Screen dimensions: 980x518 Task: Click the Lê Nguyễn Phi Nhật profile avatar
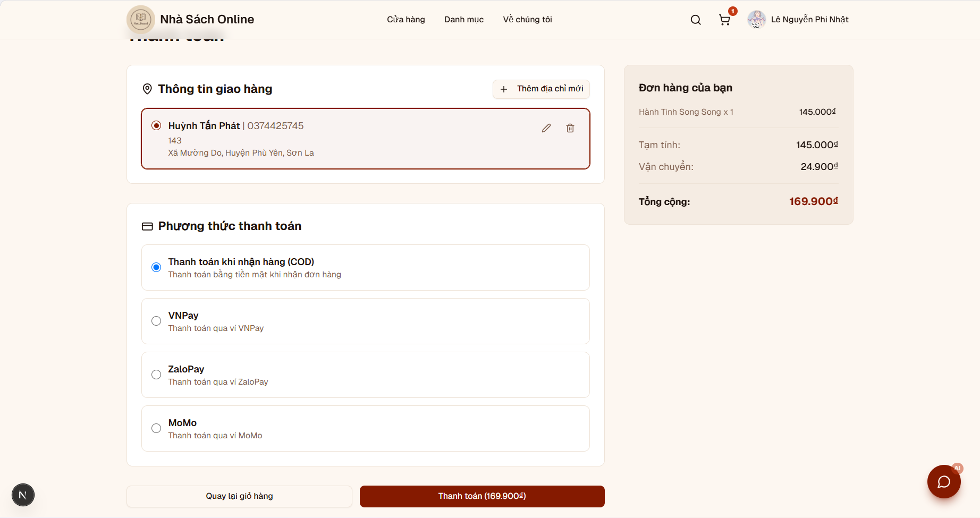[756, 20]
